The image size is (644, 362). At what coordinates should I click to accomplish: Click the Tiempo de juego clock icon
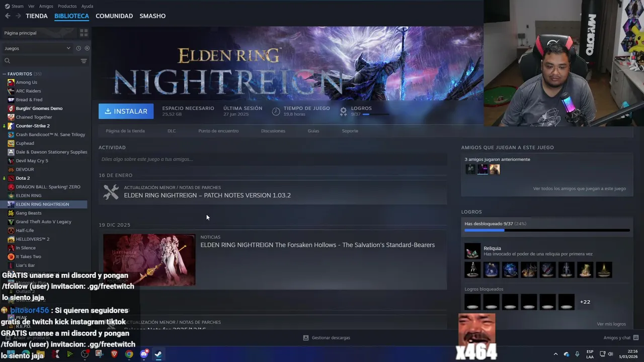[276, 111]
